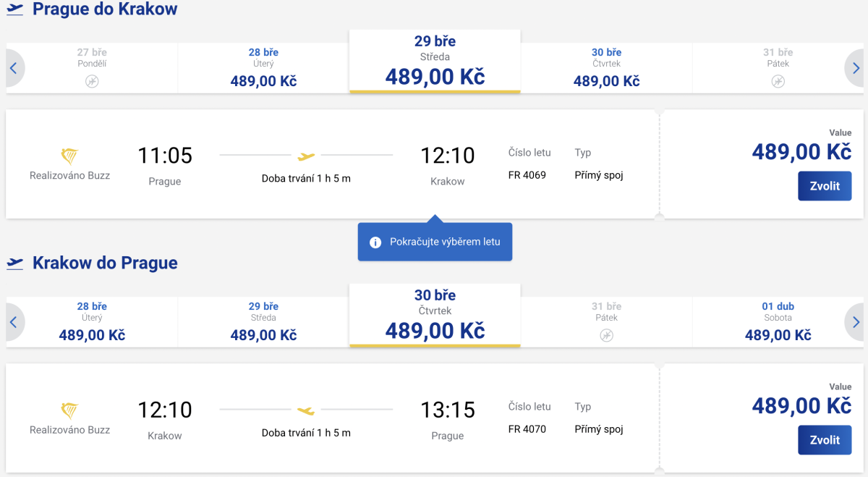Image resolution: width=868 pixels, height=477 pixels.
Task: Click the Ryanair harp logo on flight FR 4070
Action: [x=69, y=410]
